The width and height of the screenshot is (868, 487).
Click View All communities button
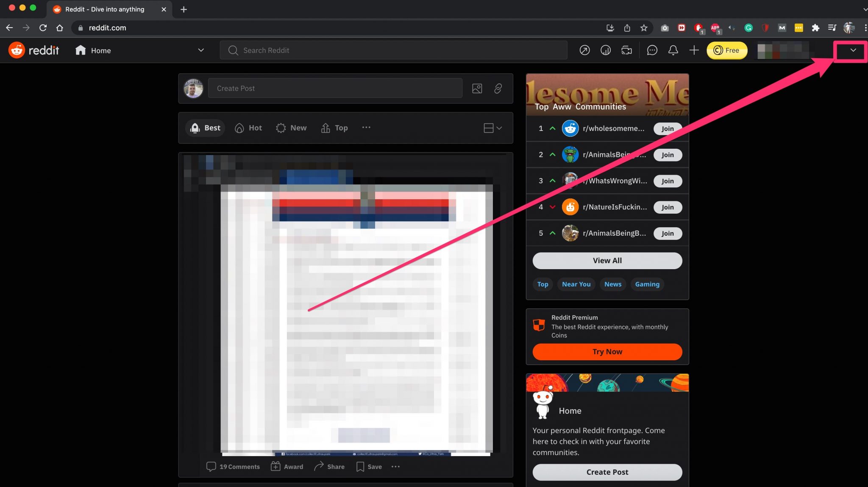(607, 261)
